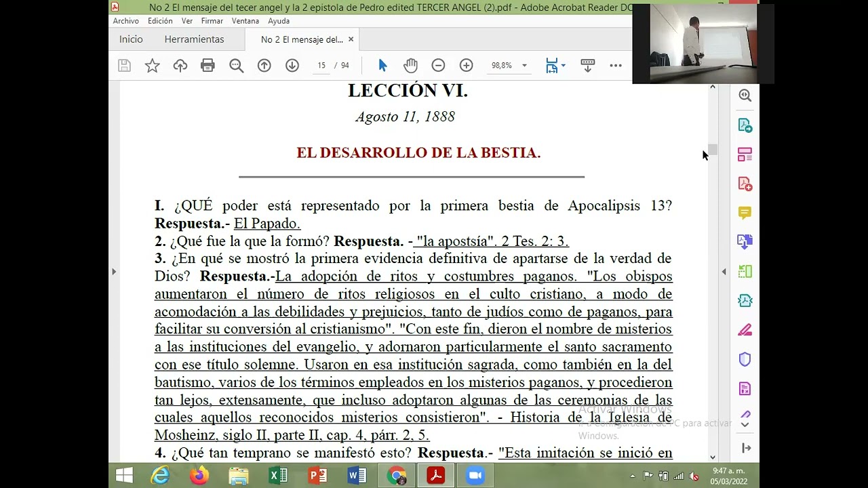Viewport: 868px width, 488px height.
Task: Open Comment tool in right pane
Action: point(745,213)
